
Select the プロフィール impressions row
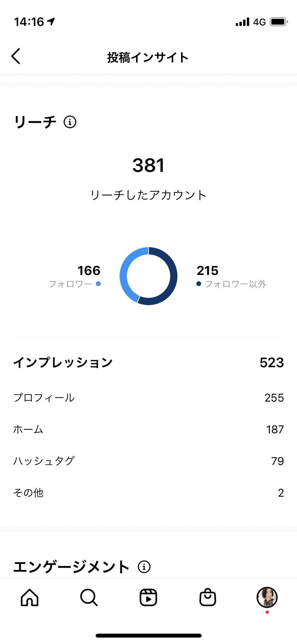click(148, 398)
